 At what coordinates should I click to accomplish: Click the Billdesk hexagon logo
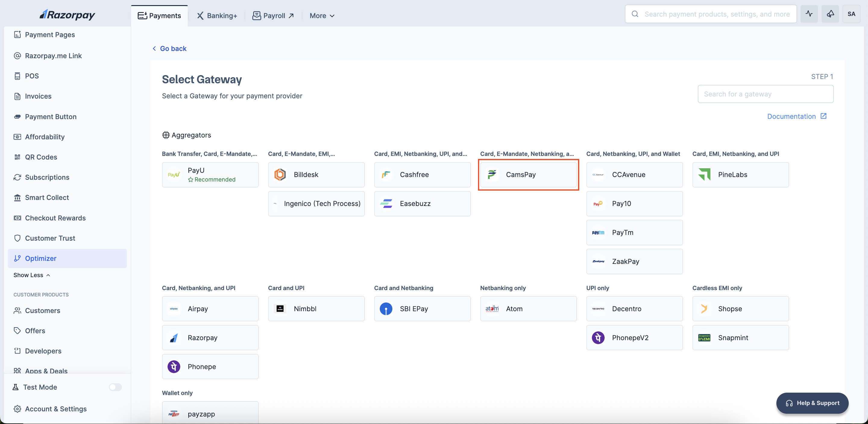click(280, 175)
